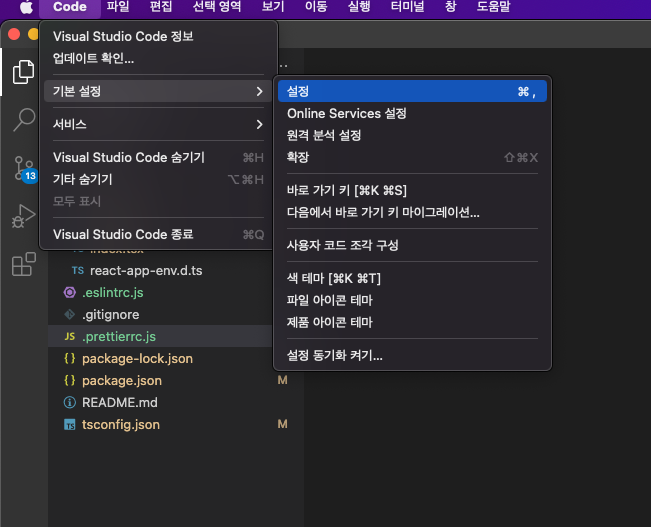This screenshot has height=527, width=651.
Task: Click the braces icon of package-lock.json
Action: point(70,358)
